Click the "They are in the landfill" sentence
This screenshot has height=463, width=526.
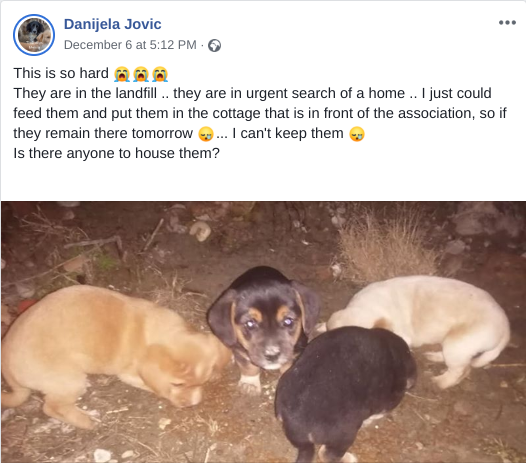[x=85, y=93]
